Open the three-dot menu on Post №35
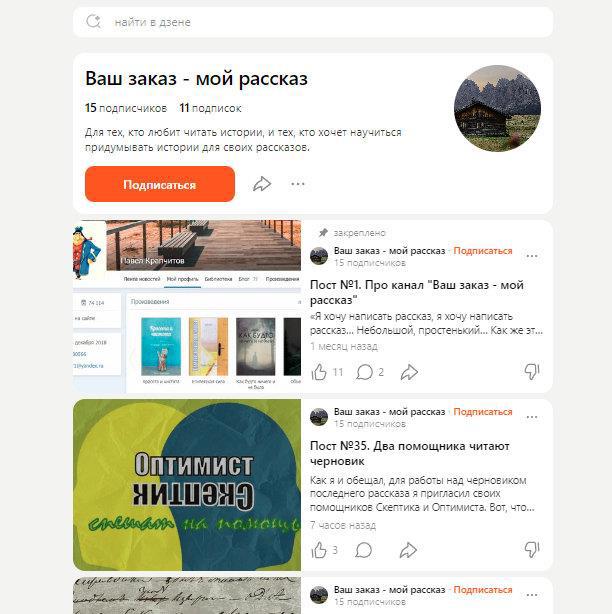 pos(532,417)
